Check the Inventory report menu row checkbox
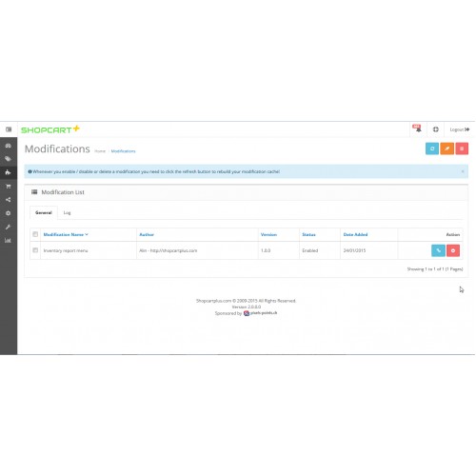Screen dimensions: 476x476 [35, 250]
